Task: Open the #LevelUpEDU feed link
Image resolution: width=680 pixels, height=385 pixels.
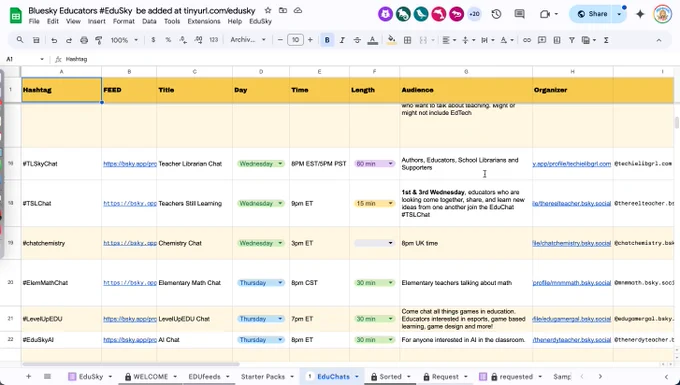Action: (130, 319)
